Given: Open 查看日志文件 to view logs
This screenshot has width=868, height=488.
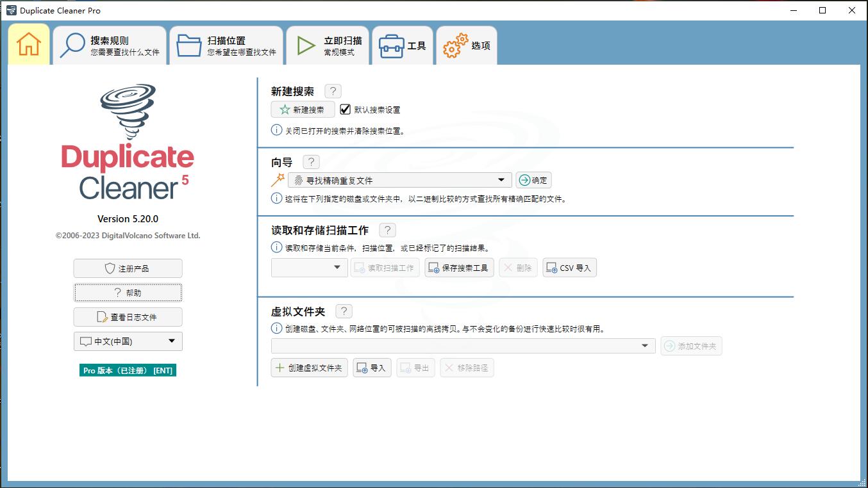Looking at the screenshot, I should (128, 316).
